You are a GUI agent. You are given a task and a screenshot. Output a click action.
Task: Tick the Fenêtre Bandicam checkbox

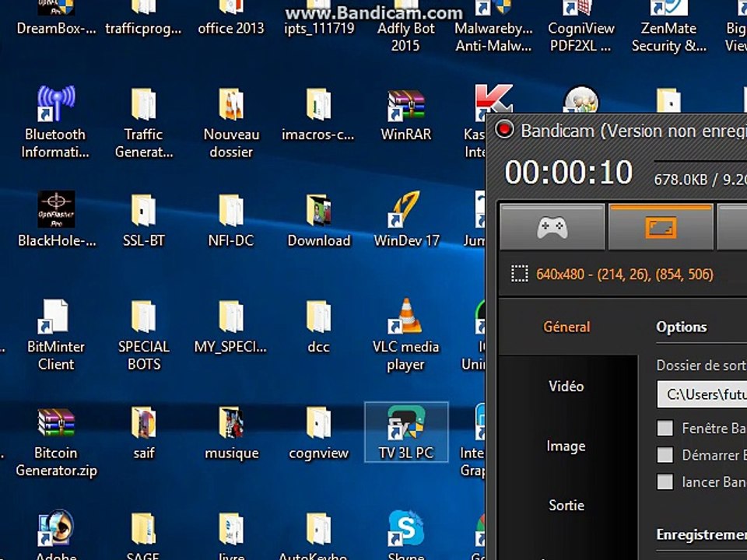(665, 428)
